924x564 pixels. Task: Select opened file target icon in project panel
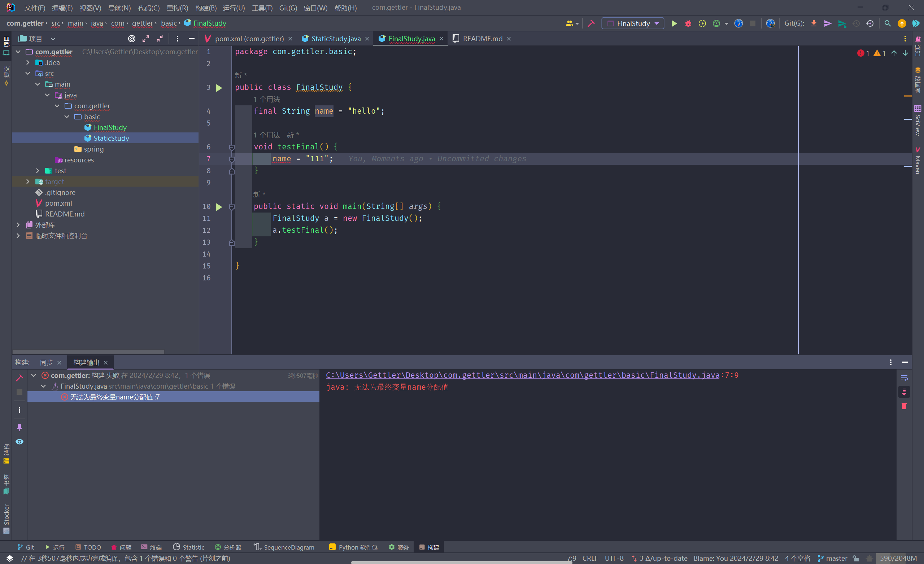point(132,39)
